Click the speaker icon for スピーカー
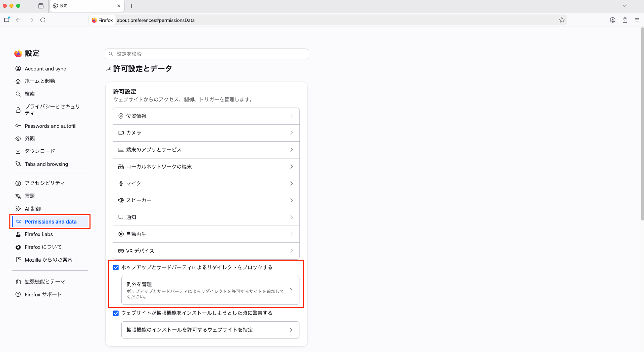This screenshot has height=352, width=644. point(121,200)
